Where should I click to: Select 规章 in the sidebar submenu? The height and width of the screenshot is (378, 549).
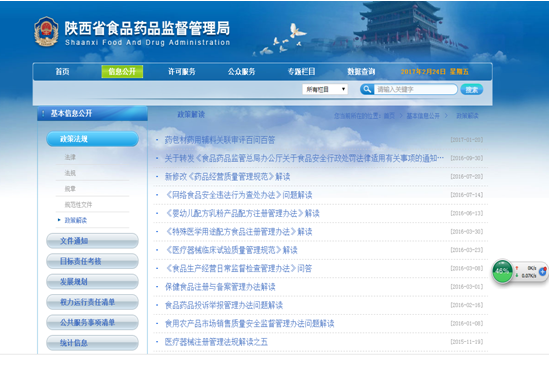(x=70, y=189)
